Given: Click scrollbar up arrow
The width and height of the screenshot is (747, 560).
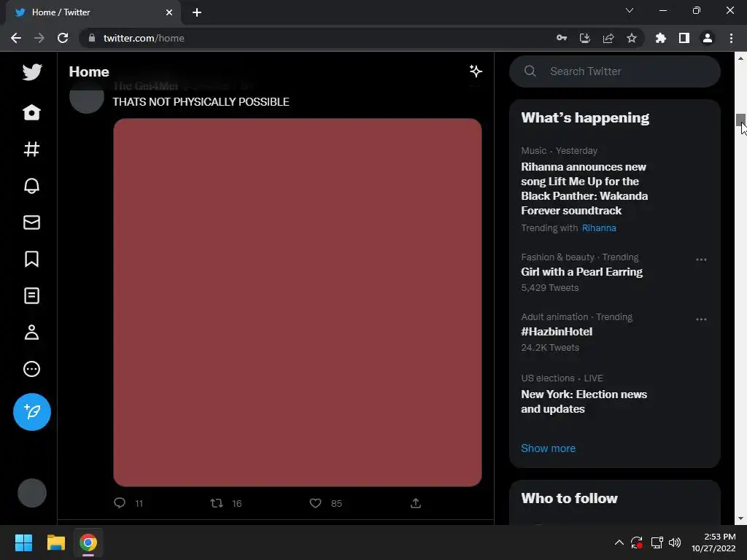Looking at the screenshot, I should coord(740,58).
